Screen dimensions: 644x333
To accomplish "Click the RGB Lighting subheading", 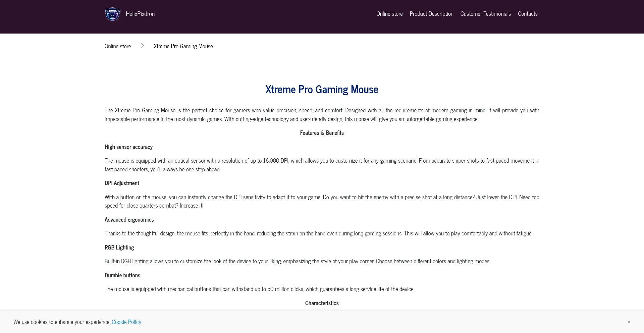I will click(x=119, y=247).
